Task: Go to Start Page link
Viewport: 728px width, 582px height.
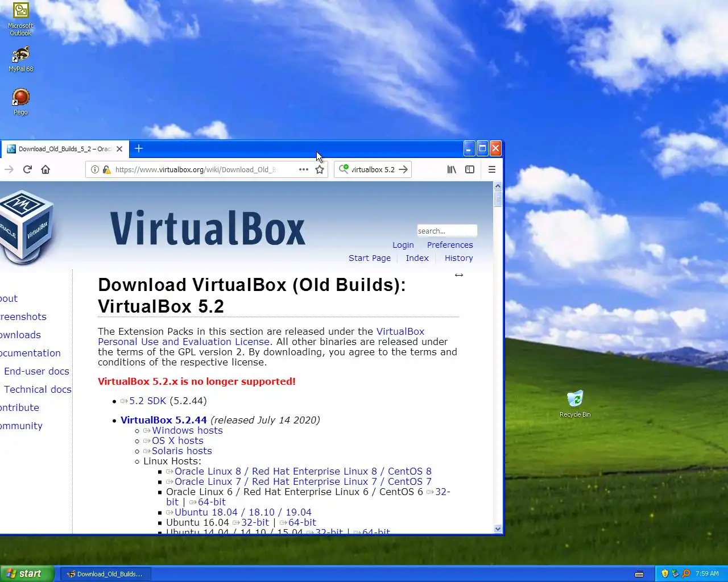Action: [370, 258]
